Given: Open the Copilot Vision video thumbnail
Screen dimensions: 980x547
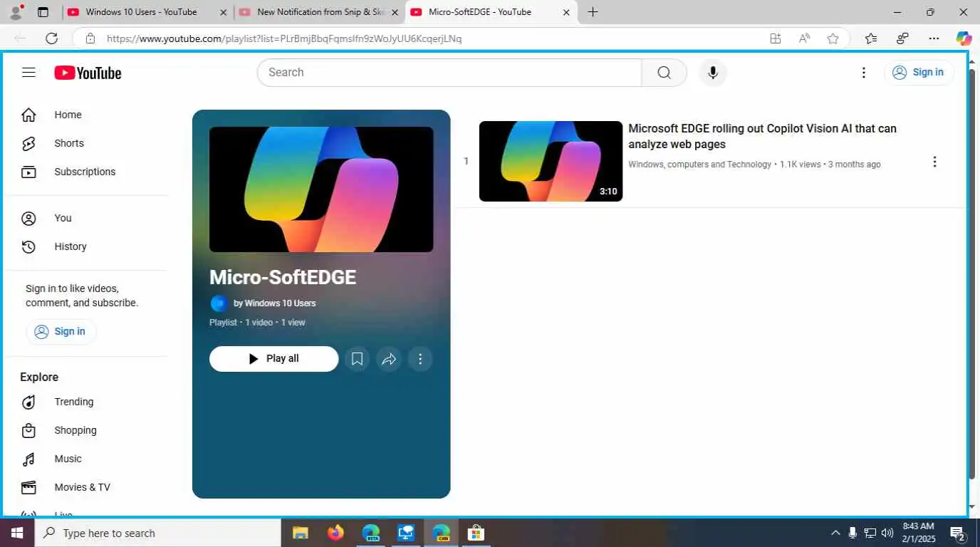Looking at the screenshot, I should [551, 161].
